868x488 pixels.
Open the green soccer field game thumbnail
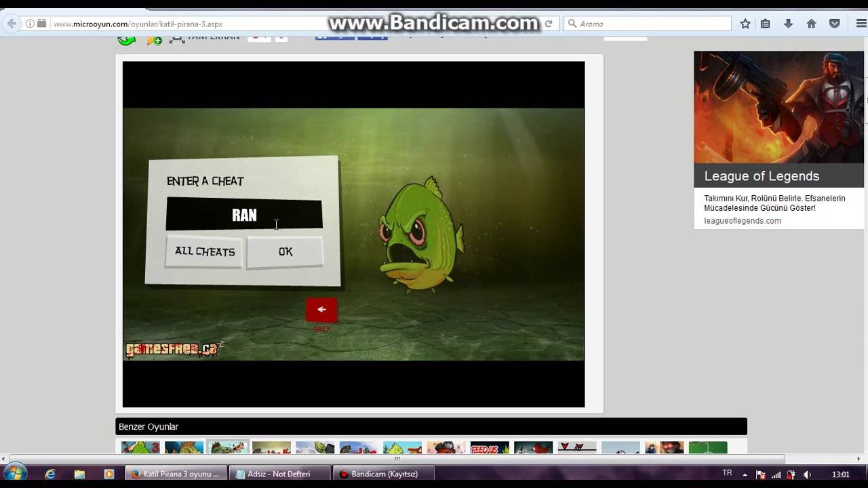(x=707, y=447)
